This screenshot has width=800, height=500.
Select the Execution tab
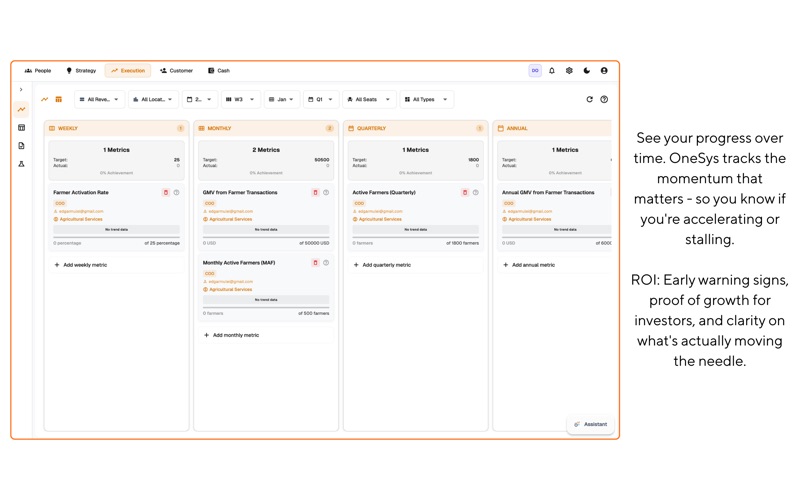tap(128, 70)
